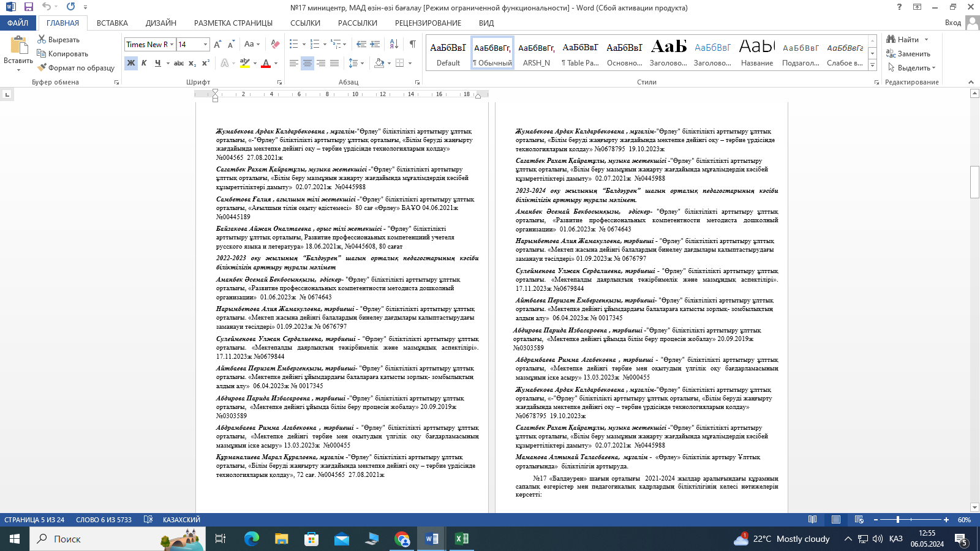Viewport: 980px width, 551px height.
Task: Decrease paragraph indent
Action: pyautogui.click(x=361, y=44)
